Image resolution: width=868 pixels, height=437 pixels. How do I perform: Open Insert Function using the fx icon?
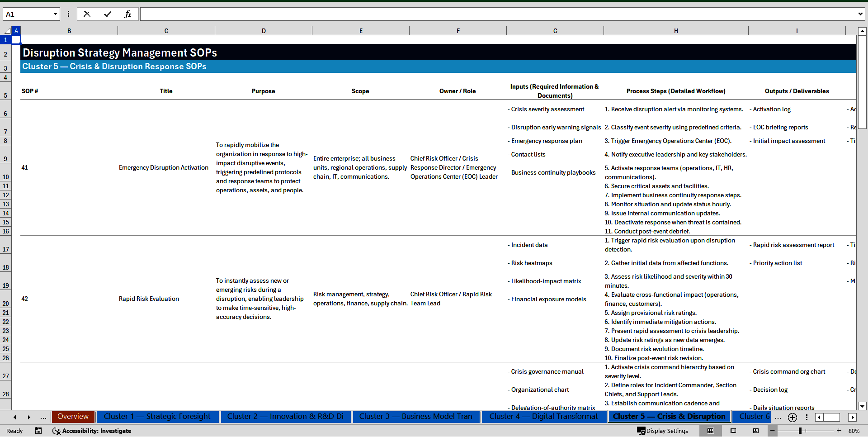pyautogui.click(x=128, y=14)
